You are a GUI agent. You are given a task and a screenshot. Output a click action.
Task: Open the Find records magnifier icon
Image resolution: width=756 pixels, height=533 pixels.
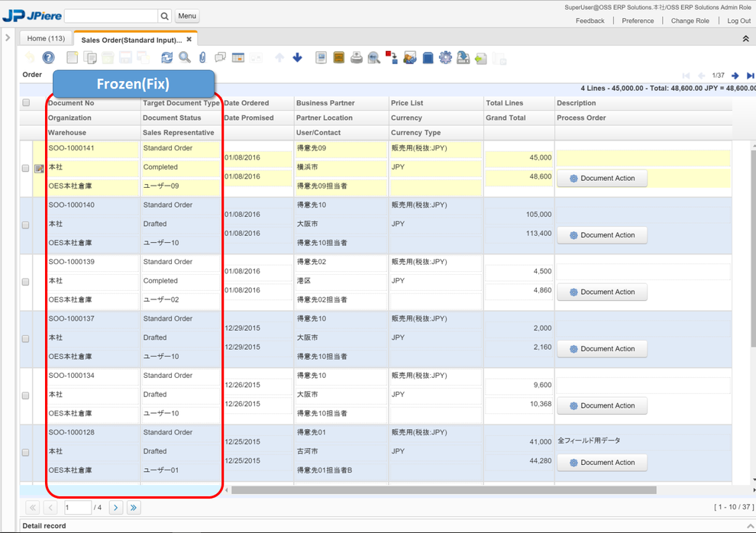tap(185, 57)
